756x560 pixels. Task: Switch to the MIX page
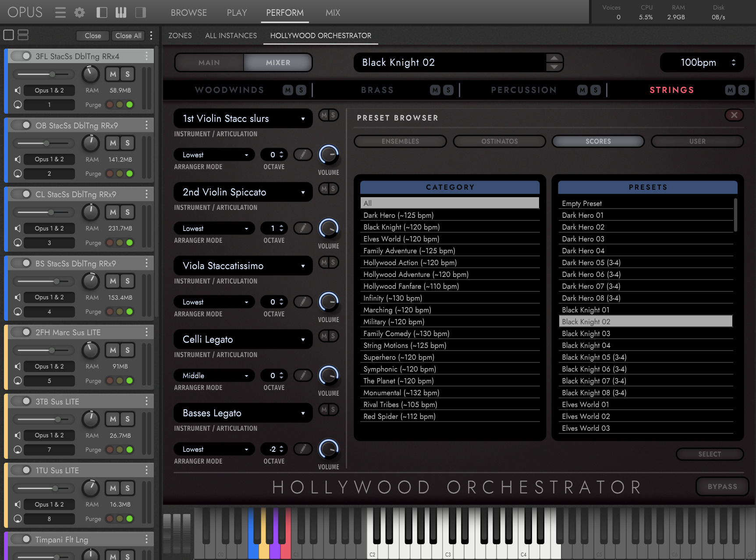click(333, 13)
